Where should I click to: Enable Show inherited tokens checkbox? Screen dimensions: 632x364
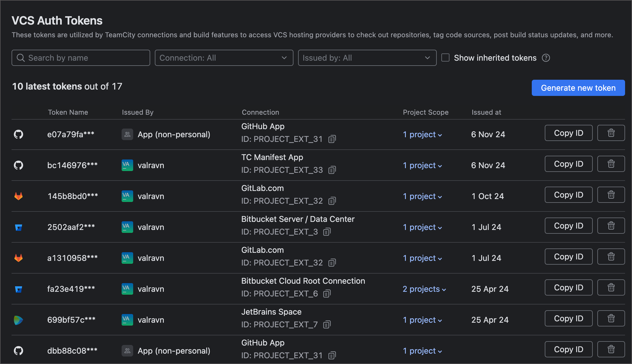[445, 58]
